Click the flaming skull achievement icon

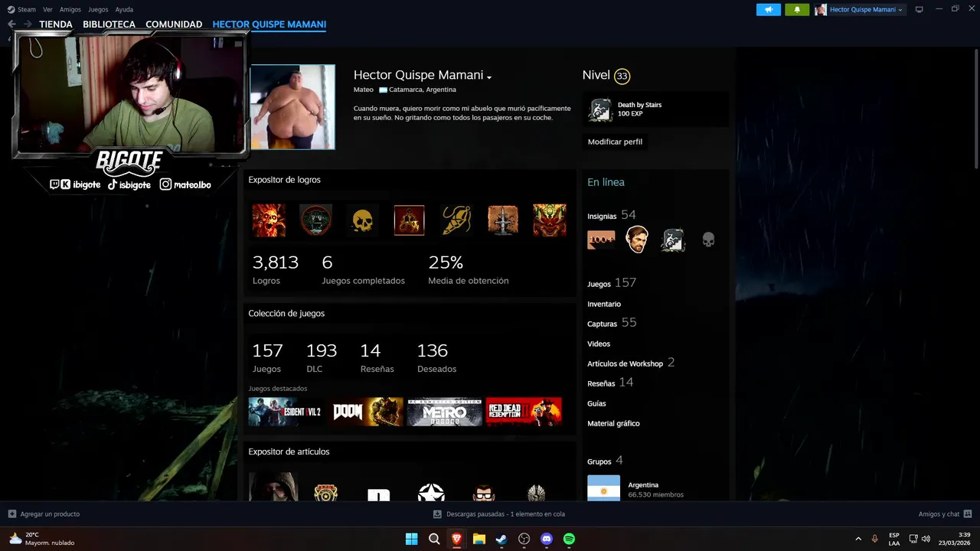[269, 220]
